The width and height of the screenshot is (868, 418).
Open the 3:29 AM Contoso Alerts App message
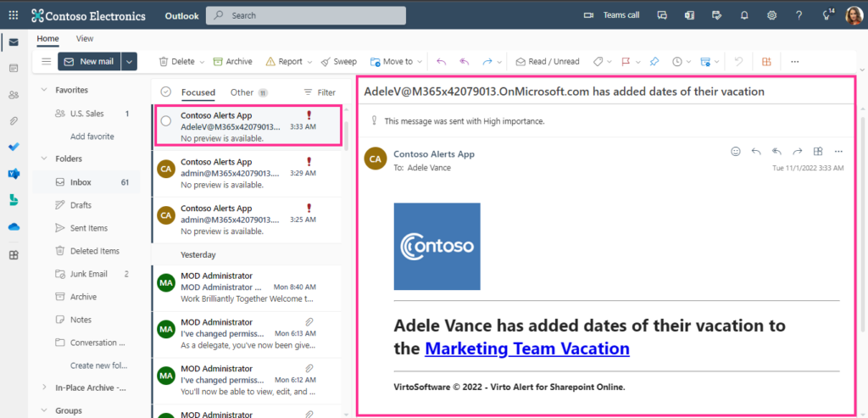(x=247, y=173)
